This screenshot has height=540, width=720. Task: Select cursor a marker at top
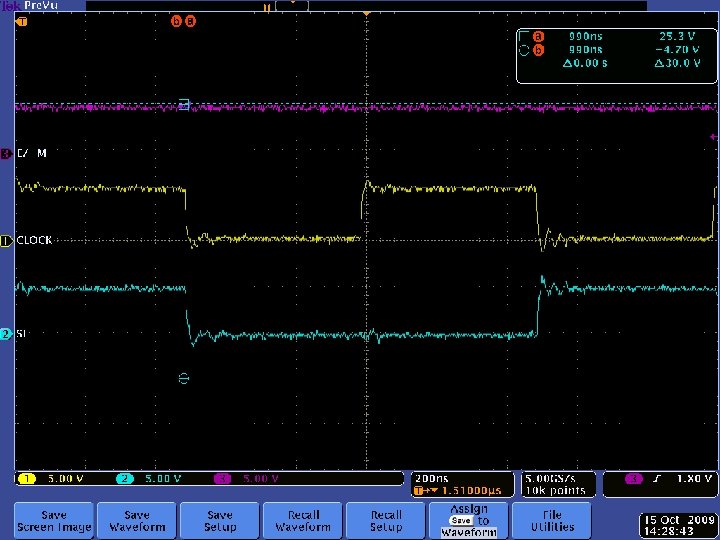[x=191, y=21]
